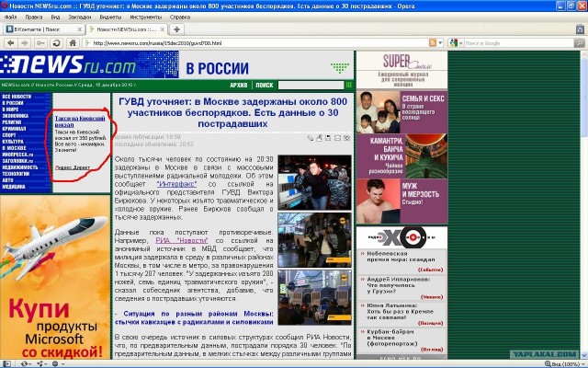Viewport: 588px width, 368px height.
Task: Click the site search input box
Action: coord(311,86)
